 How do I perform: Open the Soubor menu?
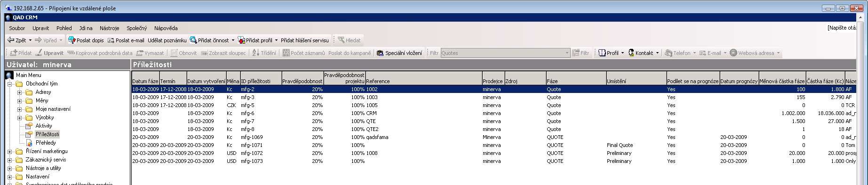coord(17,28)
